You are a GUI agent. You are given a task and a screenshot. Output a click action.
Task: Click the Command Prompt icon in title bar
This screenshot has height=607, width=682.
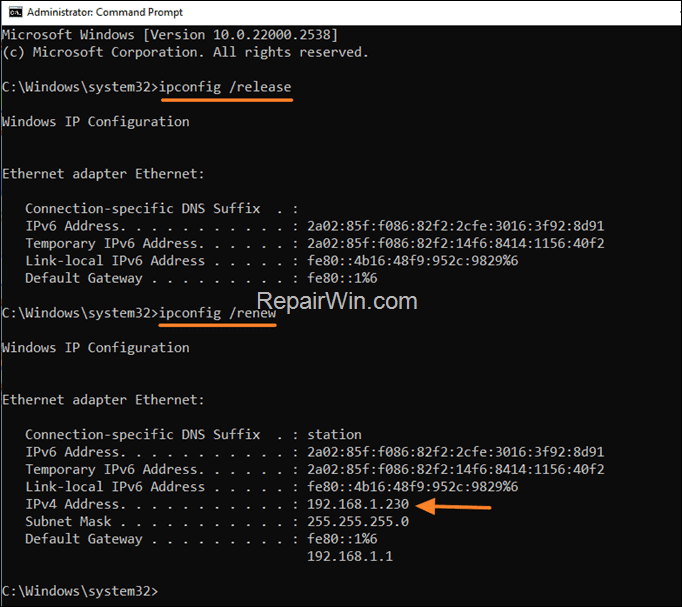(x=15, y=12)
